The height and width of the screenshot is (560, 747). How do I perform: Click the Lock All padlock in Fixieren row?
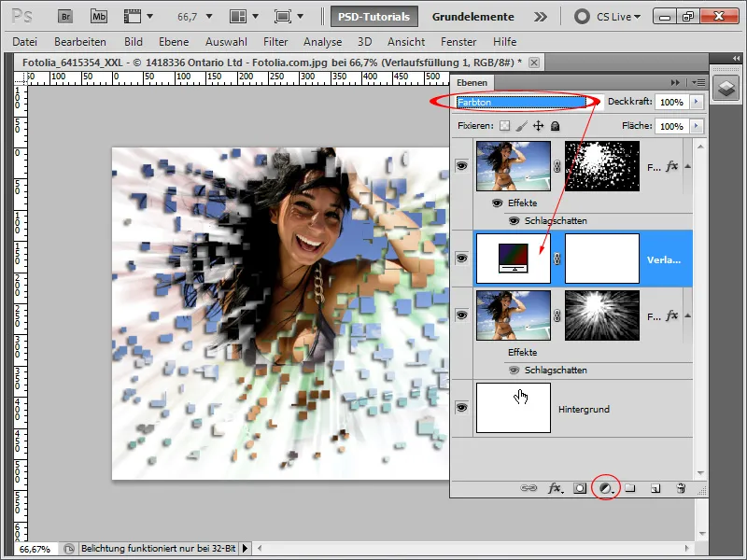pos(555,126)
